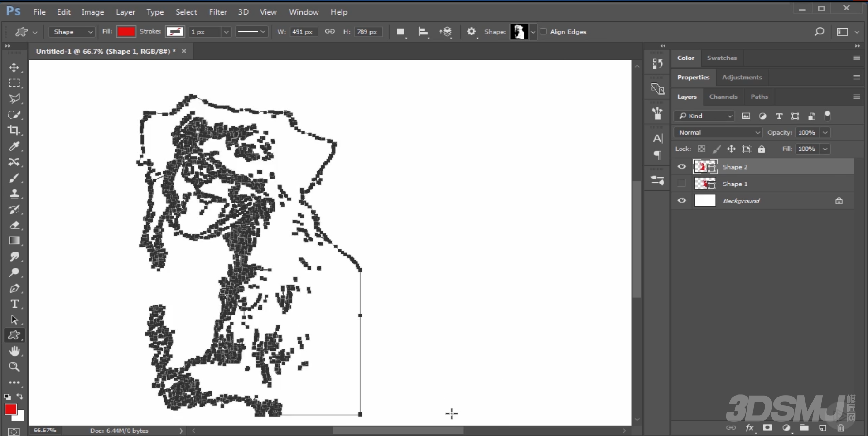The height and width of the screenshot is (436, 868).
Task: Select the Quick Selection tool
Action: pyautogui.click(x=14, y=115)
